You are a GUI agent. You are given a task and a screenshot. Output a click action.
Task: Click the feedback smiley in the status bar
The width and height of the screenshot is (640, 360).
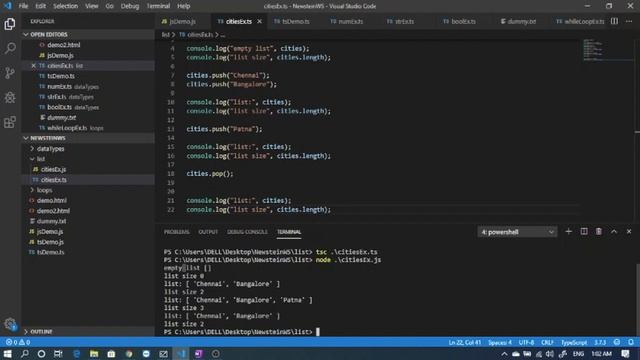click(617, 342)
